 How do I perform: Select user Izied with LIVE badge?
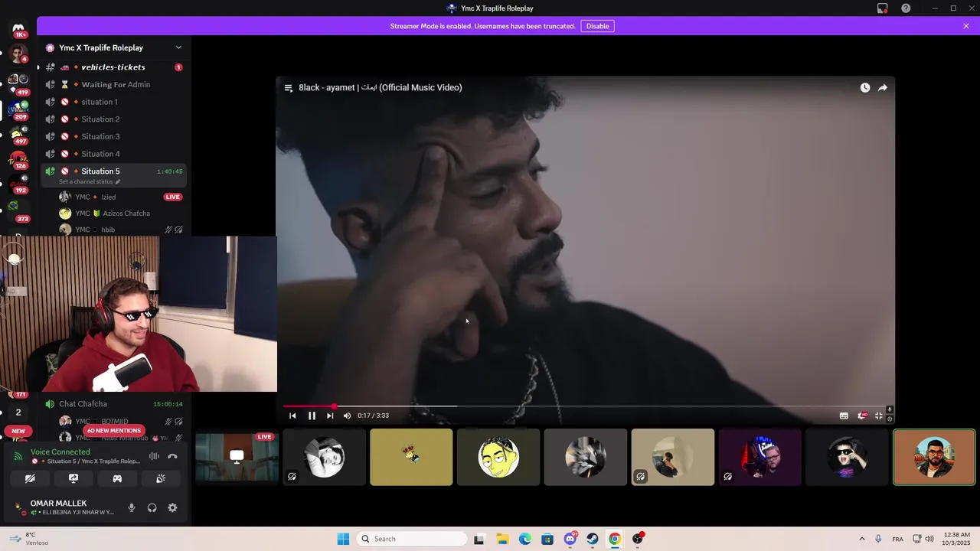pyautogui.click(x=121, y=197)
